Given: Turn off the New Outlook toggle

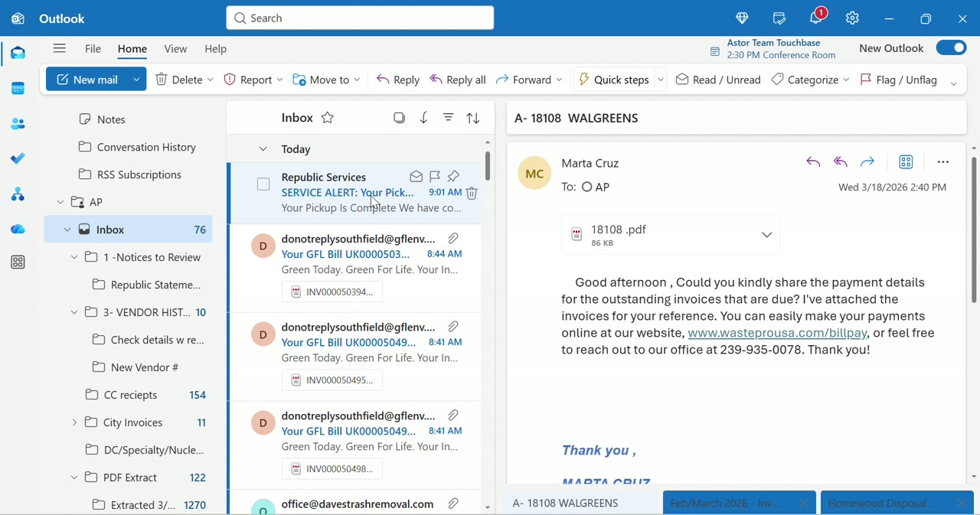Looking at the screenshot, I should [951, 47].
